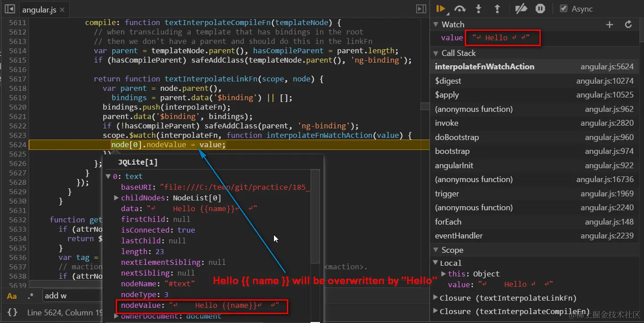The image size is (644, 323).
Task: Expand Closure (textInterpolateCompileFn)
Action: (x=436, y=311)
